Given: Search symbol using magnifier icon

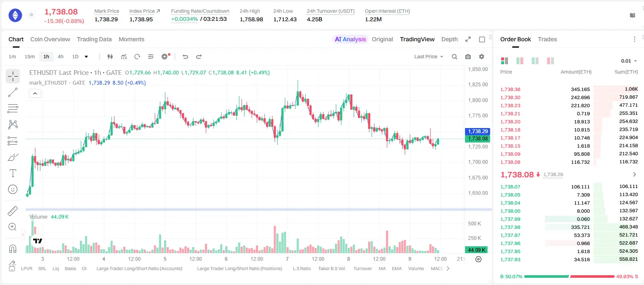Looking at the screenshot, I should tap(454, 57).
